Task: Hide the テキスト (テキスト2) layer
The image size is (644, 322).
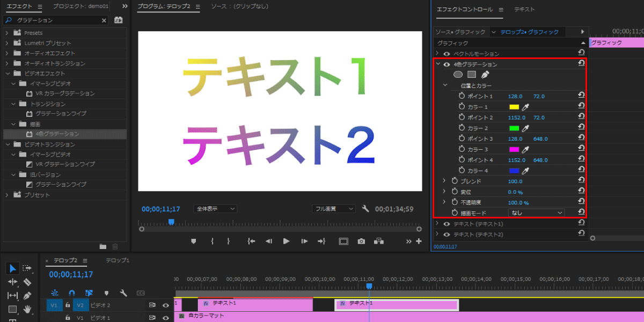Action: point(446,235)
